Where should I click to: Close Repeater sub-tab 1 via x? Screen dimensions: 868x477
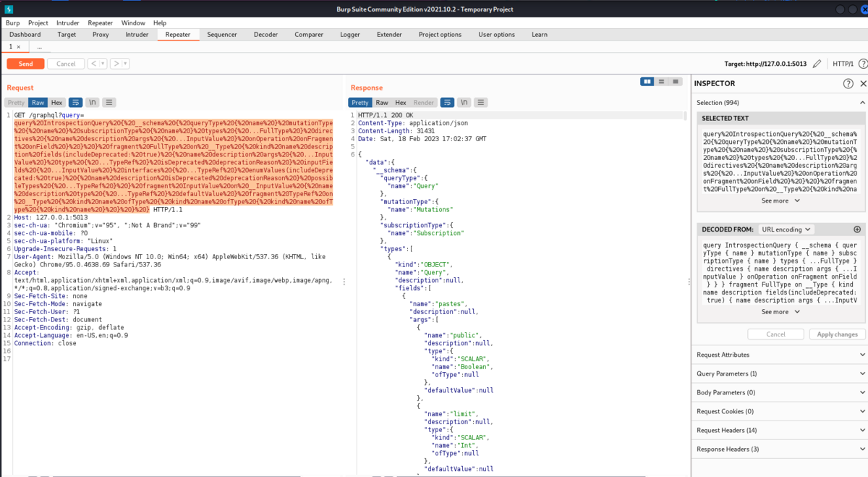coord(18,46)
